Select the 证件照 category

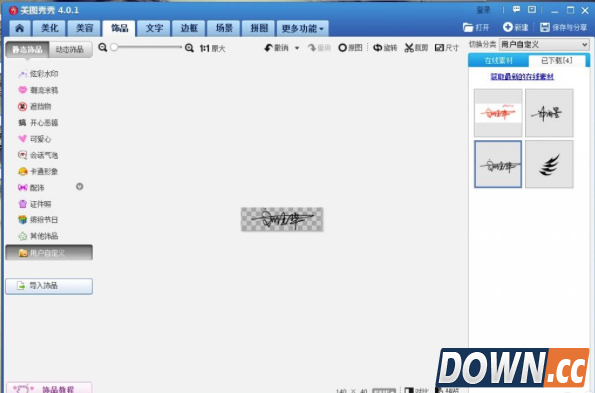[35, 204]
